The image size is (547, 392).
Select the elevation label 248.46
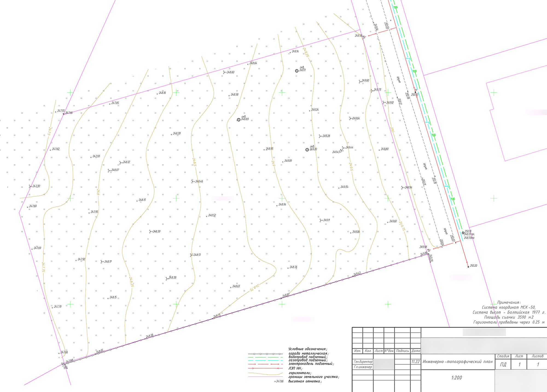pos(199,182)
